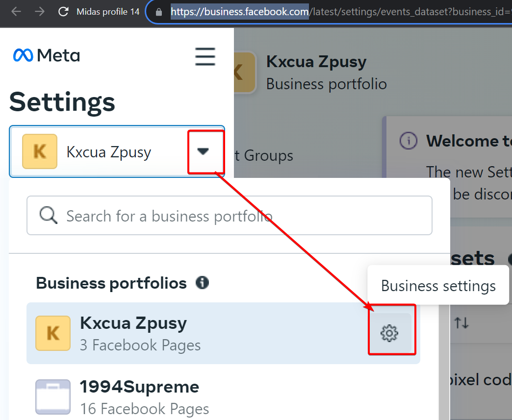Click the Business portfolios info icon
The width and height of the screenshot is (512, 420).
(x=202, y=283)
